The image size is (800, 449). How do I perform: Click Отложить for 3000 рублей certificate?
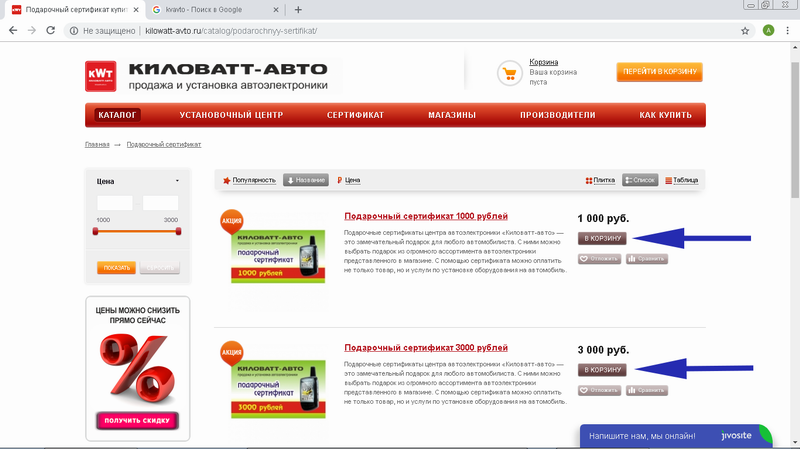[x=599, y=390]
